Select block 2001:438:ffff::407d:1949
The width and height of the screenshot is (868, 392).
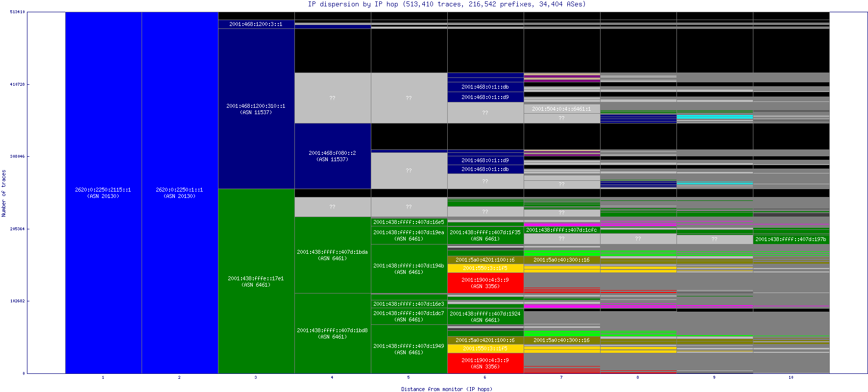pos(409,349)
